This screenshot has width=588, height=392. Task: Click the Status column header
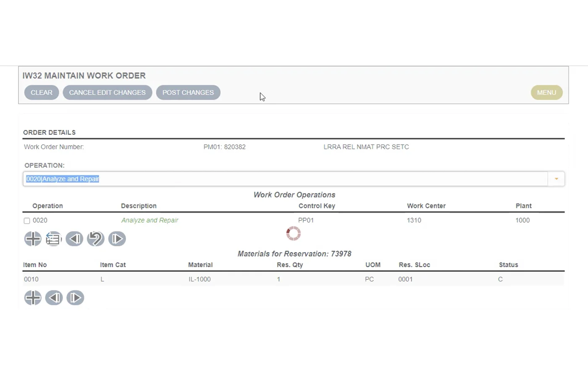point(509,265)
